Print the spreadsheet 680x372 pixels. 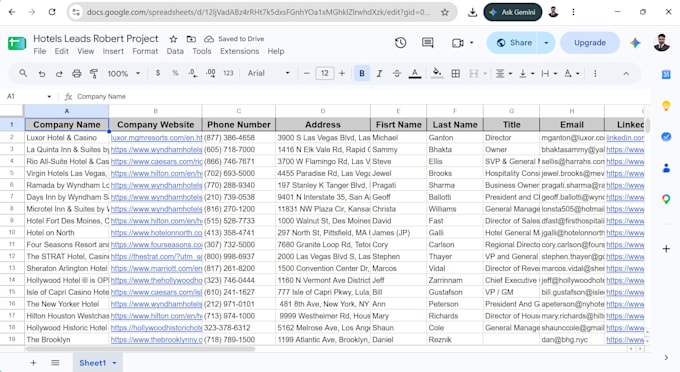point(77,74)
